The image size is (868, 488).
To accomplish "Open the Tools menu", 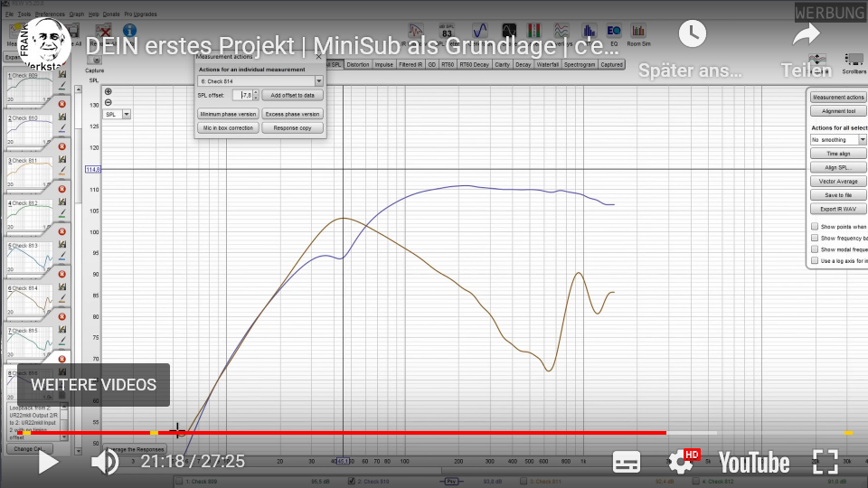I will tap(24, 14).
